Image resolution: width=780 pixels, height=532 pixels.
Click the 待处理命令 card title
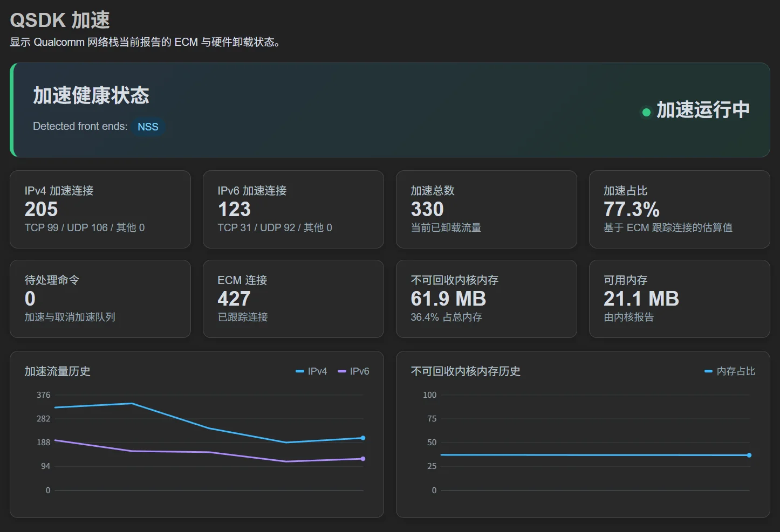tap(52, 280)
